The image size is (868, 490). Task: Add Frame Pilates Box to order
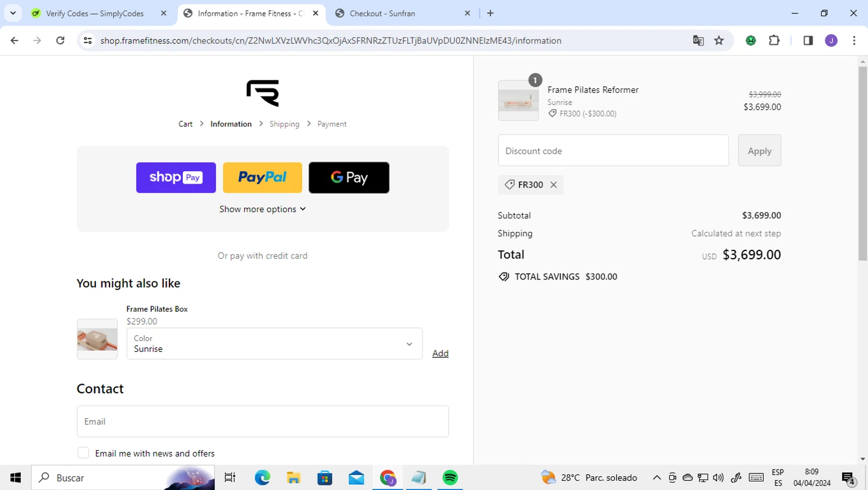(x=440, y=353)
